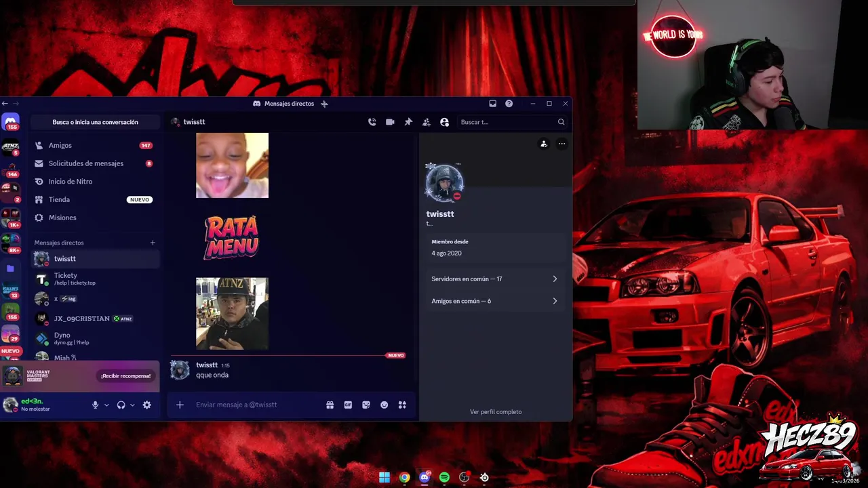Open OBS Studio from the taskbar
Image resolution: width=868 pixels, height=488 pixels.
464,477
